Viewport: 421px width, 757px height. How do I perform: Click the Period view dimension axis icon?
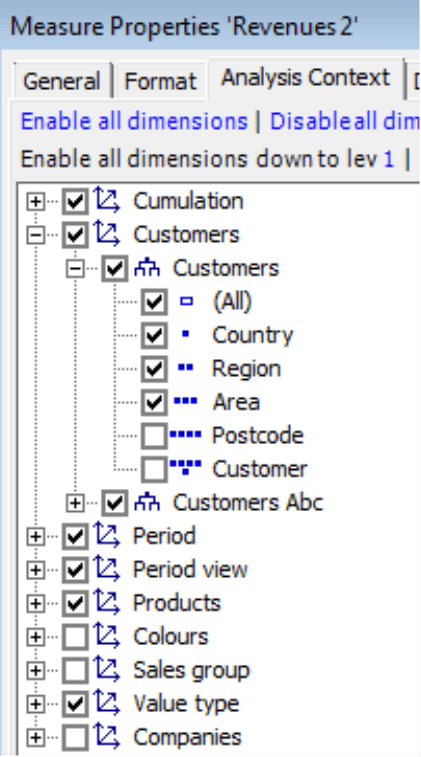107,569
